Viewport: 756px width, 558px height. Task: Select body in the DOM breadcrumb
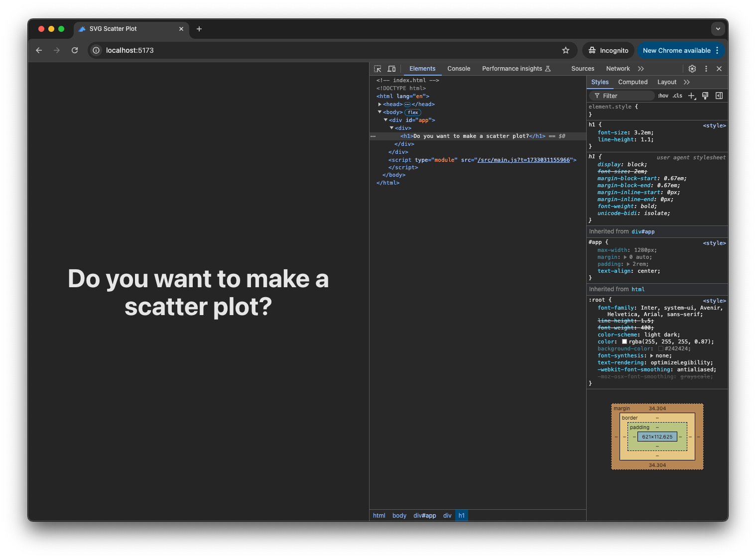399,516
